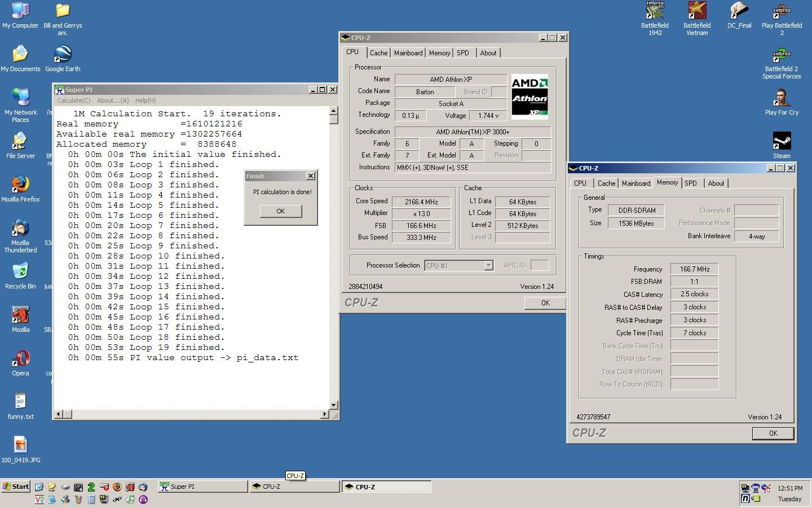The width and height of the screenshot is (812, 508).
Task: Launch Steam from the desktop icon
Action: click(x=782, y=146)
